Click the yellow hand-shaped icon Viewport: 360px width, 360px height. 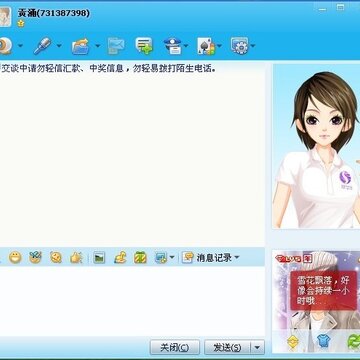pos(76,257)
